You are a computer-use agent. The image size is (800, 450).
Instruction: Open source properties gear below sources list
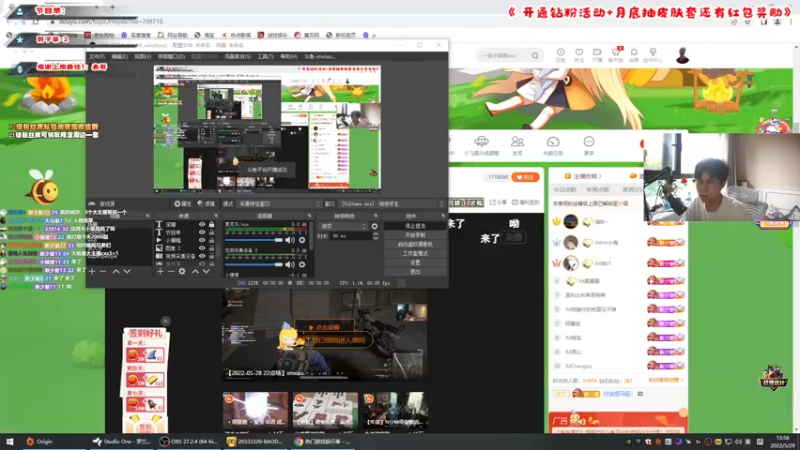(182, 271)
